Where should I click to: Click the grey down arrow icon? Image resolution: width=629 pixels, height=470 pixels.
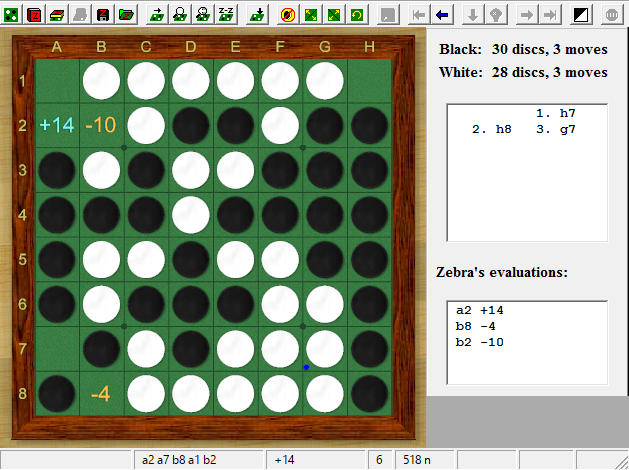coord(473,15)
